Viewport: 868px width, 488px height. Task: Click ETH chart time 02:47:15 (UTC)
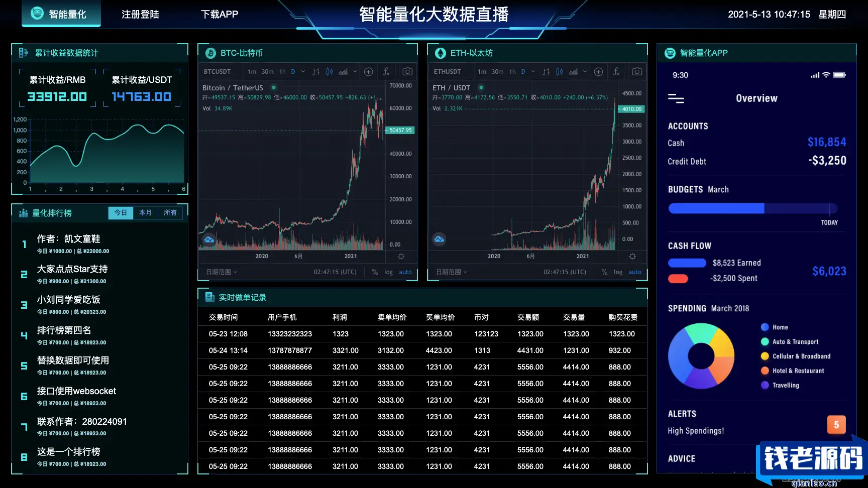[x=565, y=272]
